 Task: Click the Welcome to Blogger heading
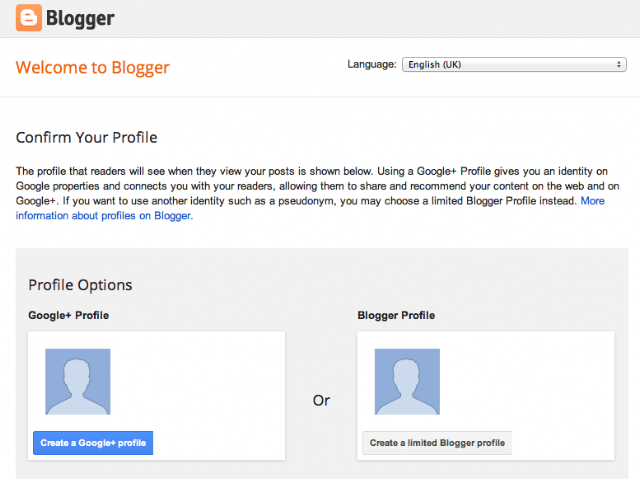click(x=93, y=67)
